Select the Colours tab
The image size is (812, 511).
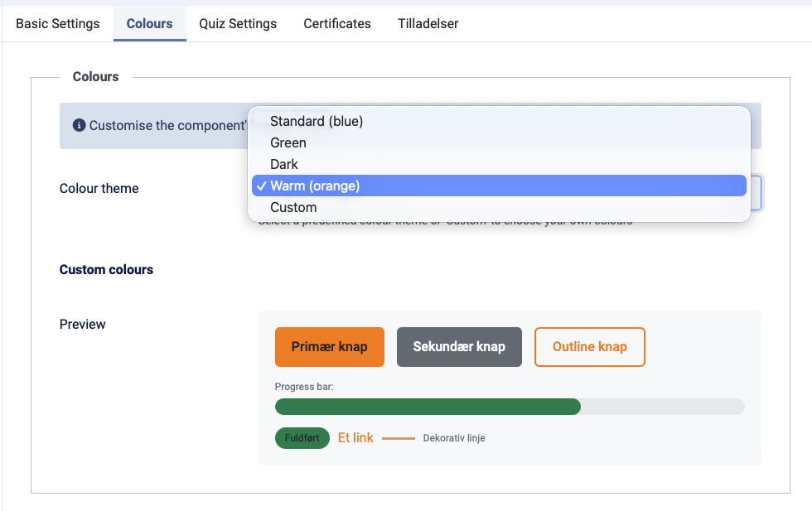(x=149, y=23)
